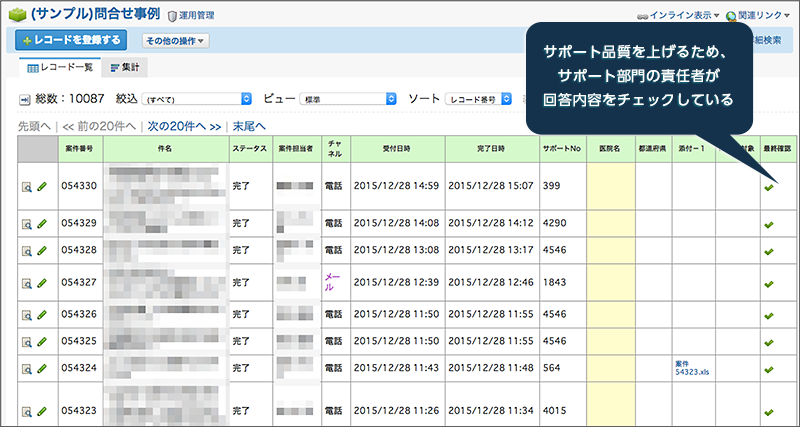View details of record 054328

(27, 250)
